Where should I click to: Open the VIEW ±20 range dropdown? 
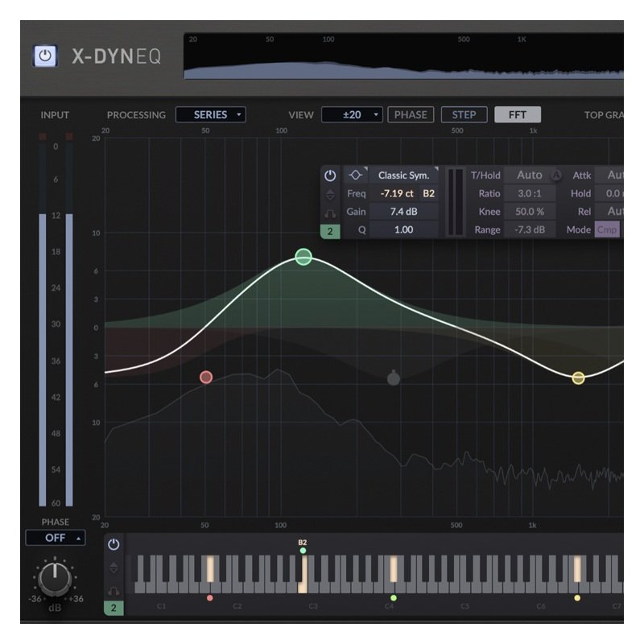click(x=352, y=114)
